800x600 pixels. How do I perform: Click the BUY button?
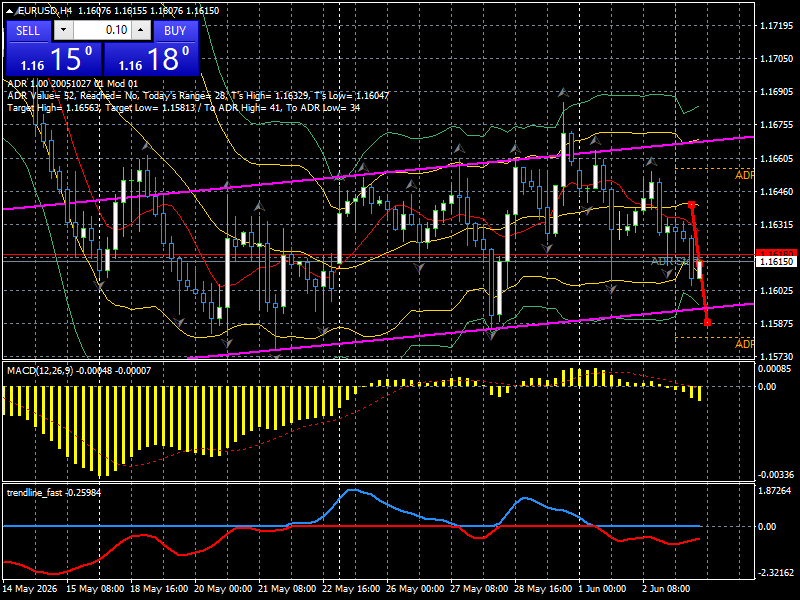(x=175, y=31)
